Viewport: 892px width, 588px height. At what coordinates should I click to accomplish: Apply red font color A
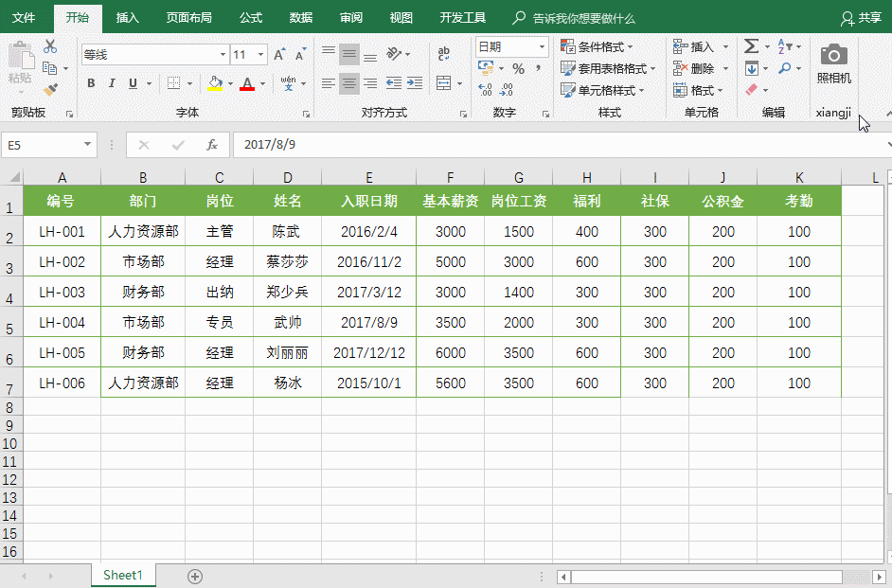click(x=247, y=83)
